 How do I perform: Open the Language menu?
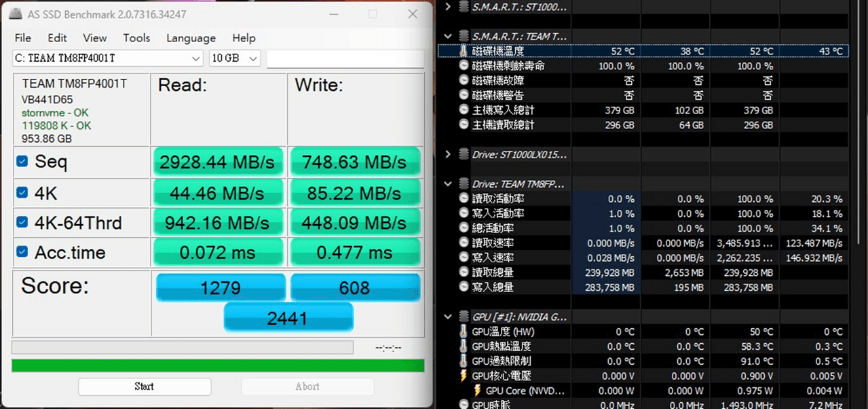click(191, 37)
